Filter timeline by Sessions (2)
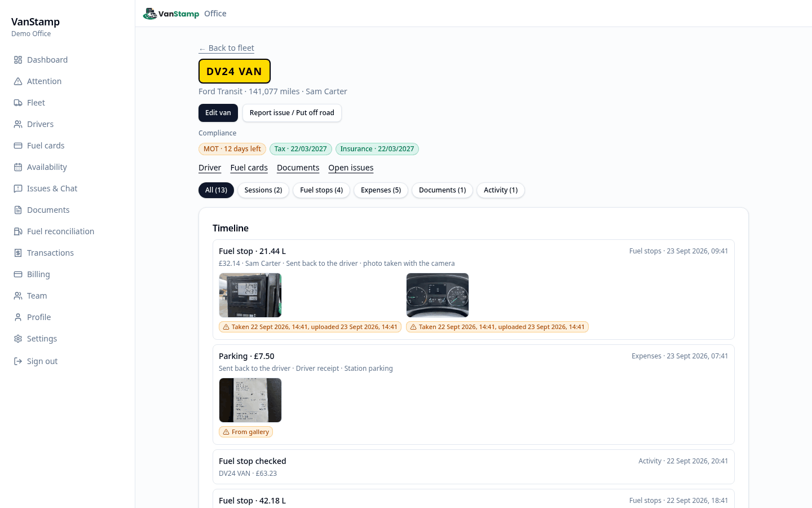The width and height of the screenshot is (812, 508). coord(263,190)
